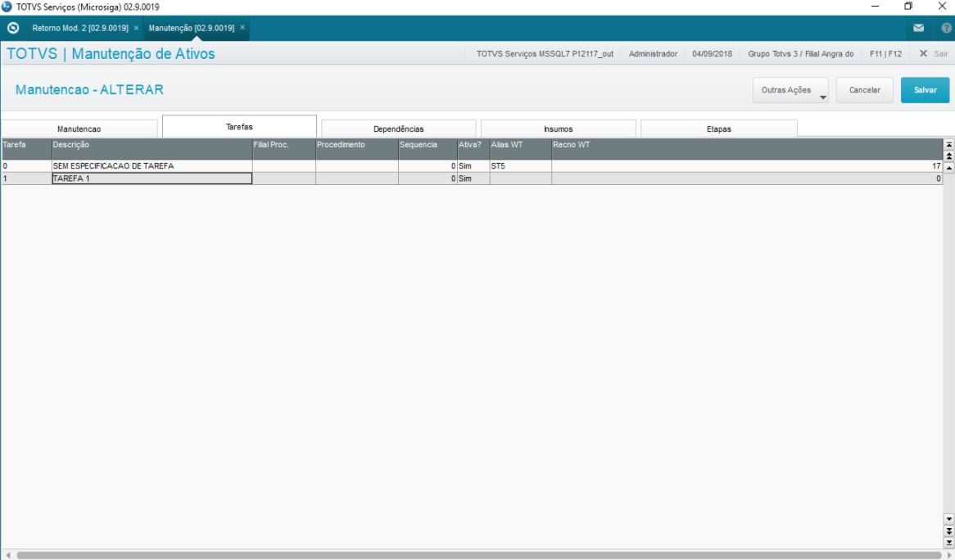The image size is (955, 560).
Task: Click the ST5 alias cell
Action: 521,165
